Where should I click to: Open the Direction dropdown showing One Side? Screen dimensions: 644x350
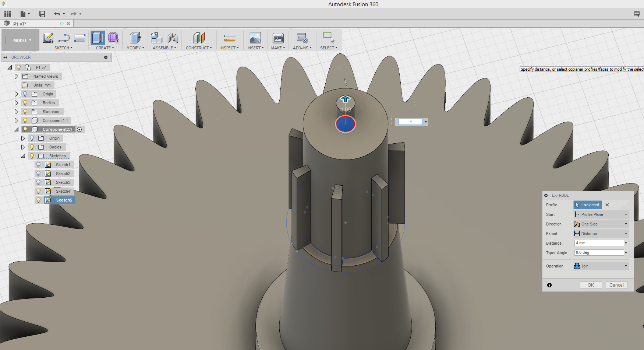tap(601, 224)
